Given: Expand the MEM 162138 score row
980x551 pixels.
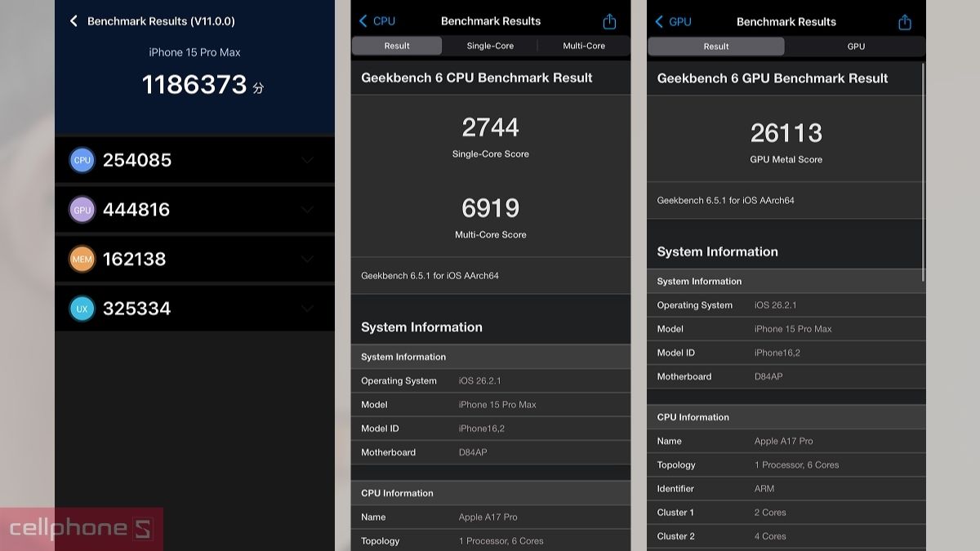Looking at the screenshot, I should tap(307, 260).
